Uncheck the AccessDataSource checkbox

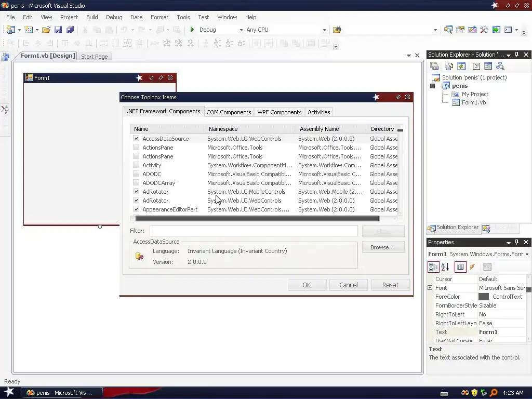[136, 138]
